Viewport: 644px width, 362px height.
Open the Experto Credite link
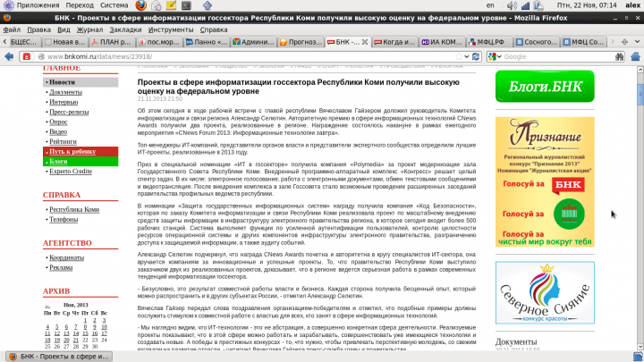pyautogui.click(x=71, y=171)
